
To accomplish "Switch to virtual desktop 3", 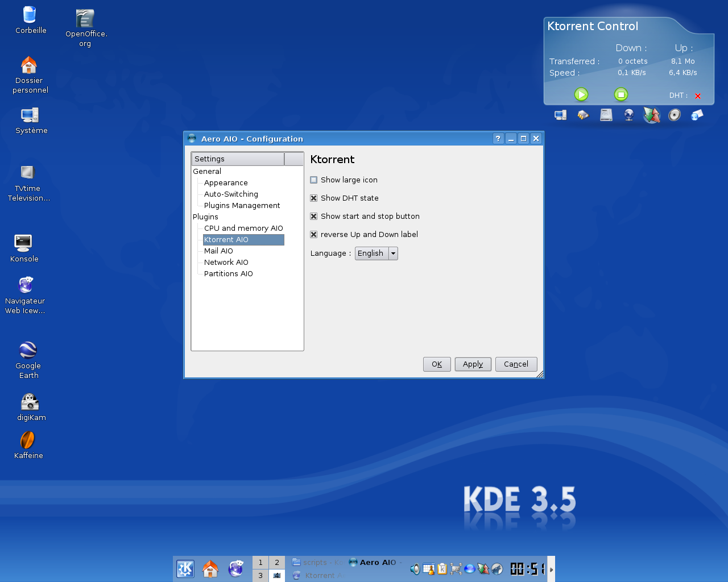I will coord(260,575).
